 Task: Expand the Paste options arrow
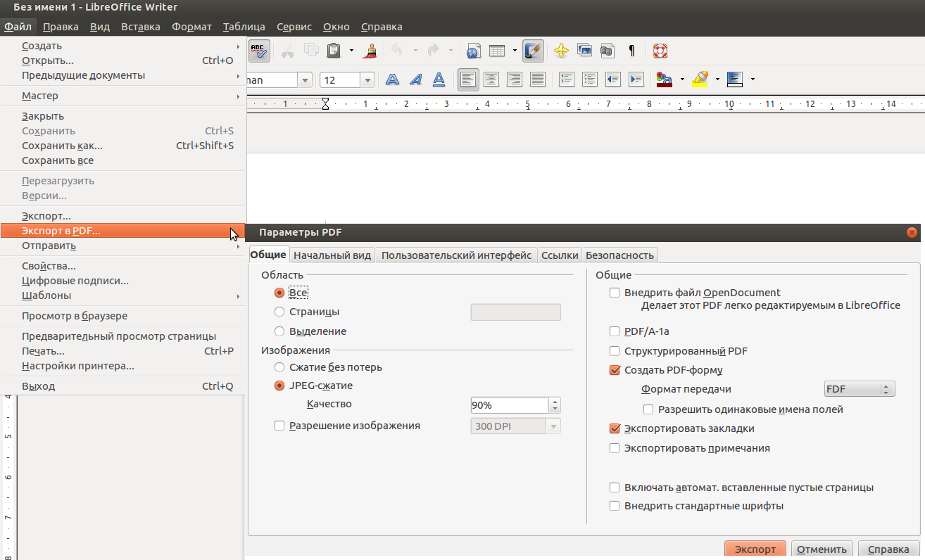(x=351, y=51)
